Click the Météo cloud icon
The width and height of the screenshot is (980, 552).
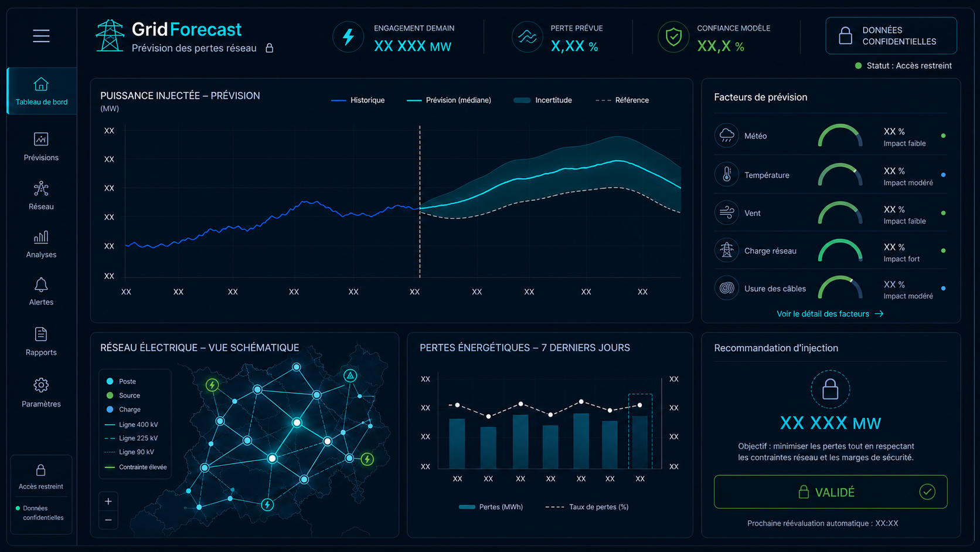(x=727, y=136)
